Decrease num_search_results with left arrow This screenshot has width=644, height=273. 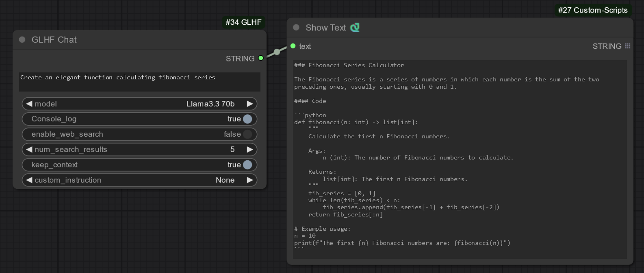point(29,149)
